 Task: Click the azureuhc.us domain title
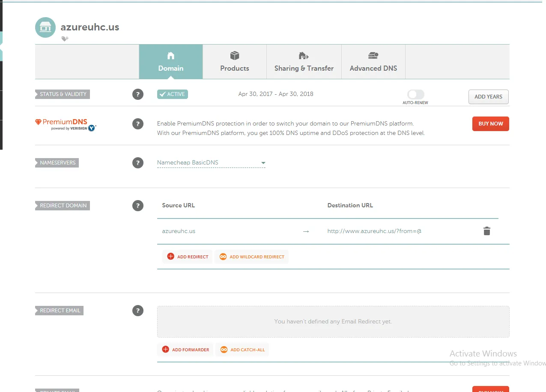tap(90, 27)
